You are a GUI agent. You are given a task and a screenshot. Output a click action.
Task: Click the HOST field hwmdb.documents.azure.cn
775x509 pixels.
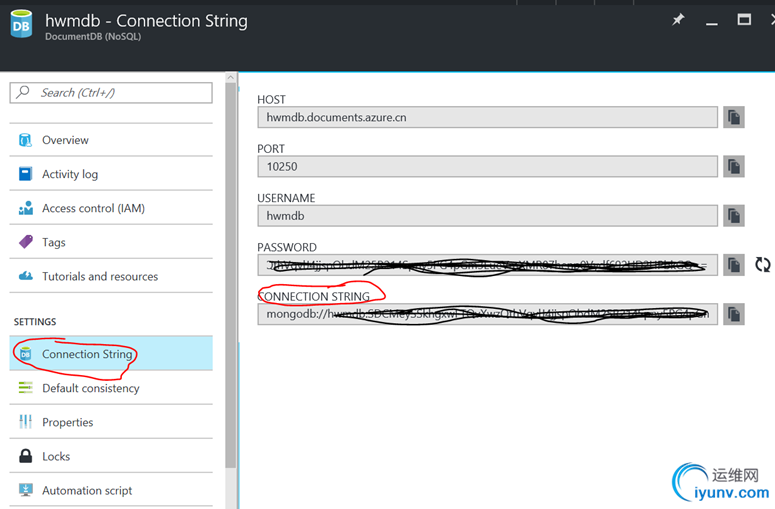click(x=487, y=117)
